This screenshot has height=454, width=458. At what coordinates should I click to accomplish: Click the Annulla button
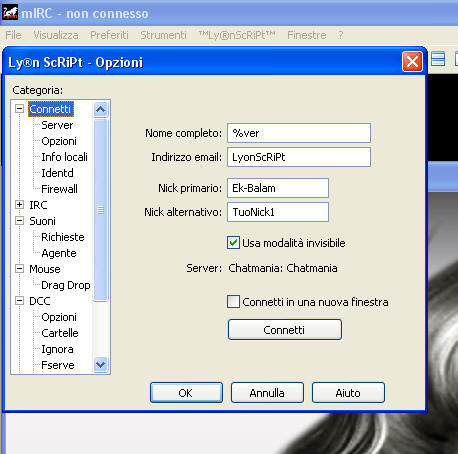click(267, 393)
